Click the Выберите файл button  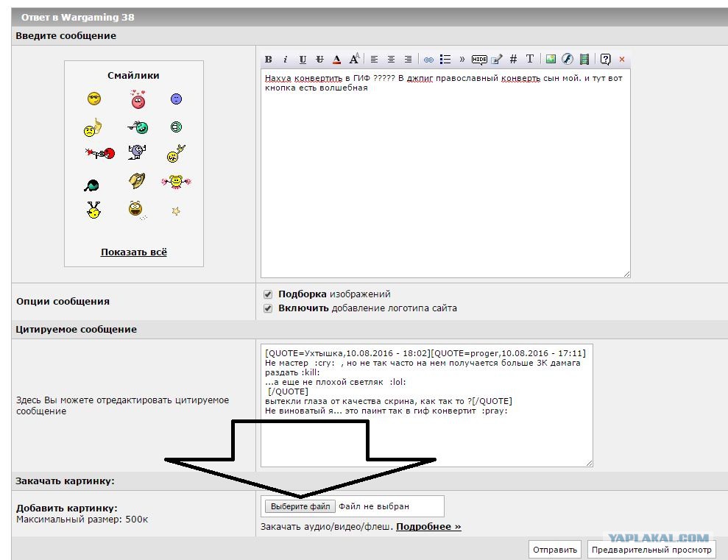(300, 506)
